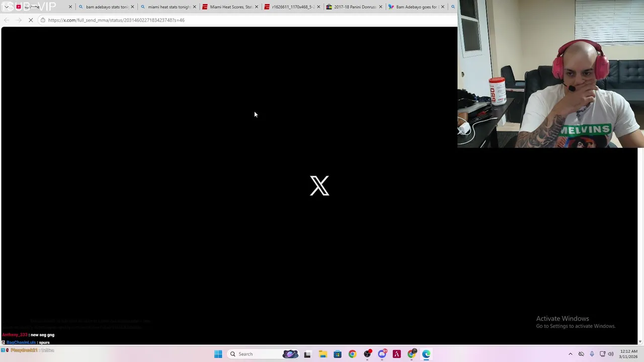Launch Microsoft Store from the taskbar
The height and width of the screenshot is (362, 644).
coord(338,354)
